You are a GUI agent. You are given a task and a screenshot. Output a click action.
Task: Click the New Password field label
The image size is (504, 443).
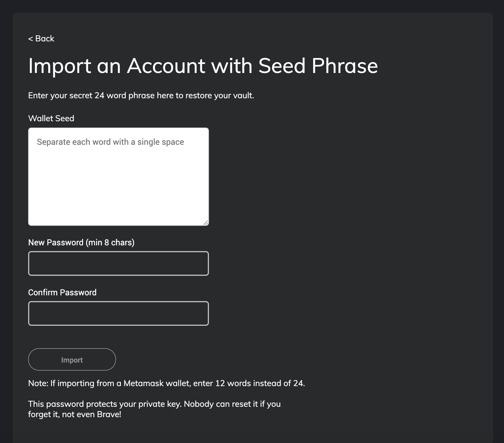[x=81, y=242]
